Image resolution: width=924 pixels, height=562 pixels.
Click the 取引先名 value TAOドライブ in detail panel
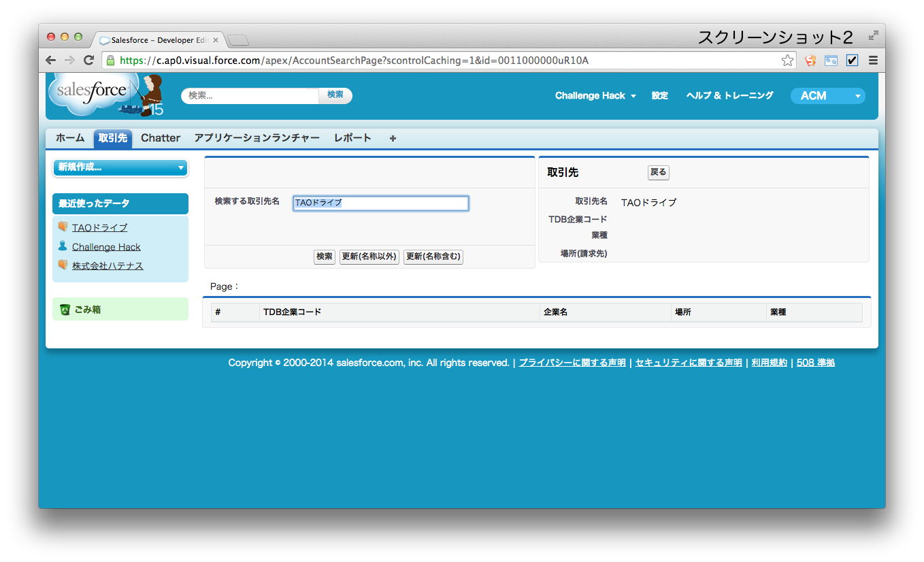648,203
